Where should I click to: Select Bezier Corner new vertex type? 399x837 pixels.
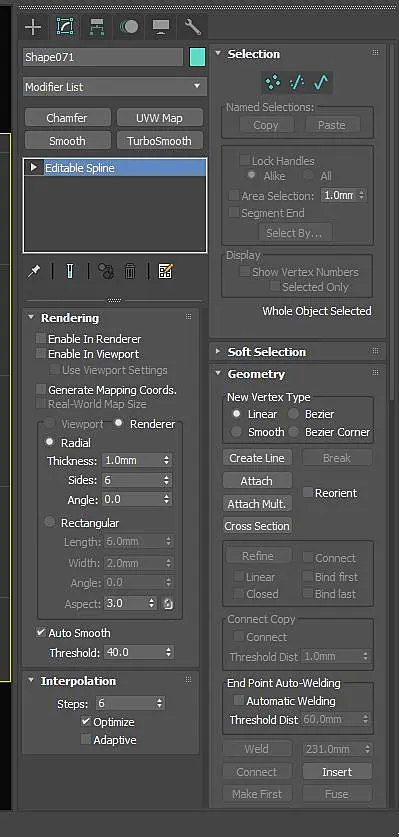[x=293, y=432]
